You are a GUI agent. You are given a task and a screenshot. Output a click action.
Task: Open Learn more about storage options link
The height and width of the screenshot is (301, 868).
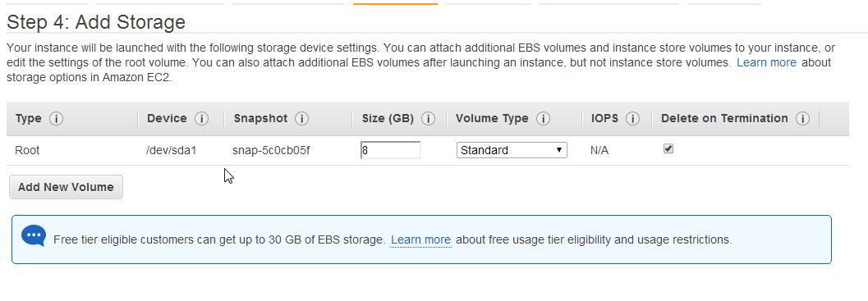(x=766, y=62)
